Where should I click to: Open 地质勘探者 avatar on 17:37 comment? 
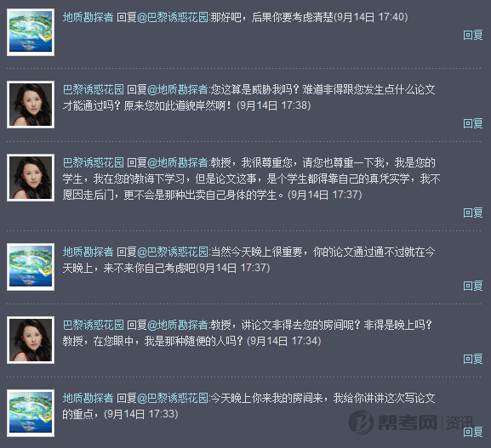[31, 267]
